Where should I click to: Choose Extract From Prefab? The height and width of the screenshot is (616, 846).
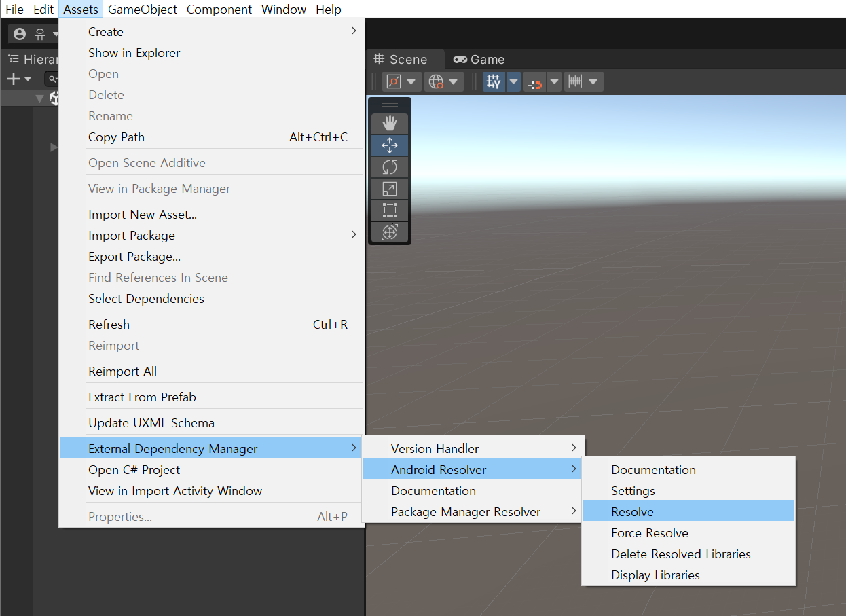tap(212, 397)
